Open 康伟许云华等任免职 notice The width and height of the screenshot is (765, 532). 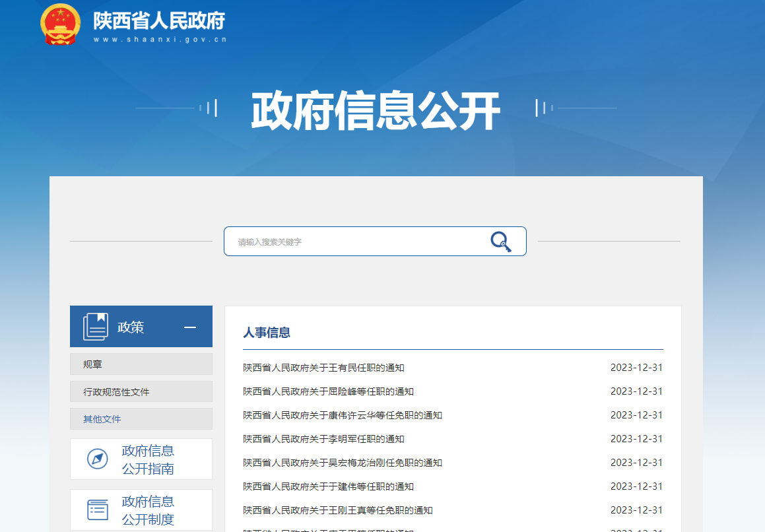(x=342, y=415)
